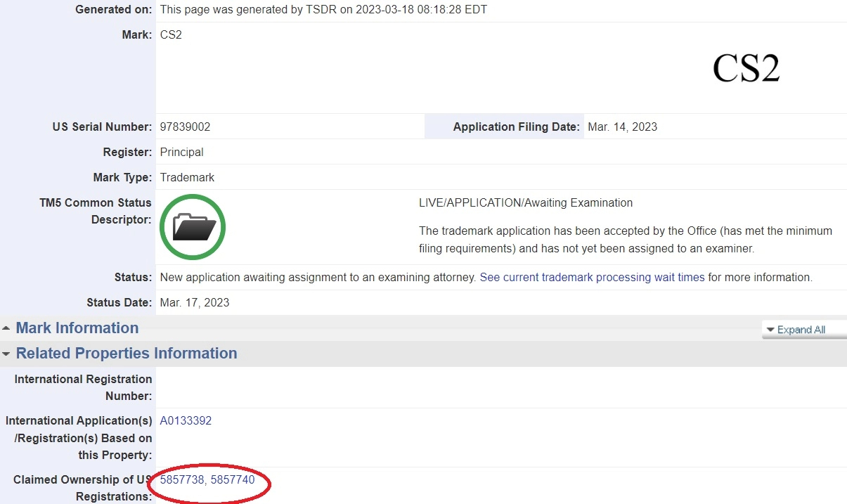
Task: Expand the Mark Information section arrow
Action: pyautogui.click(x=6, y=328)
